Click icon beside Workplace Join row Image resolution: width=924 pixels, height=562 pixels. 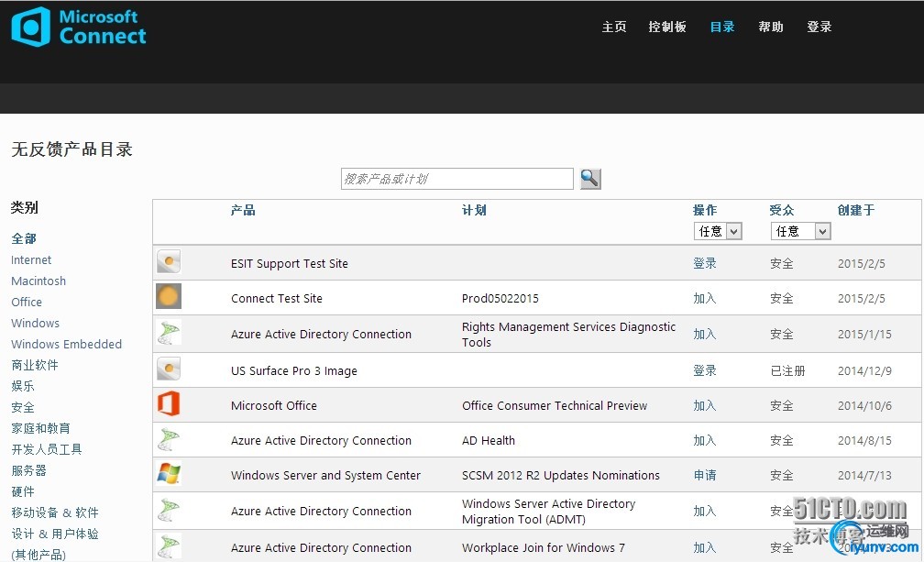pyautogui.click(x=169, y=546)
